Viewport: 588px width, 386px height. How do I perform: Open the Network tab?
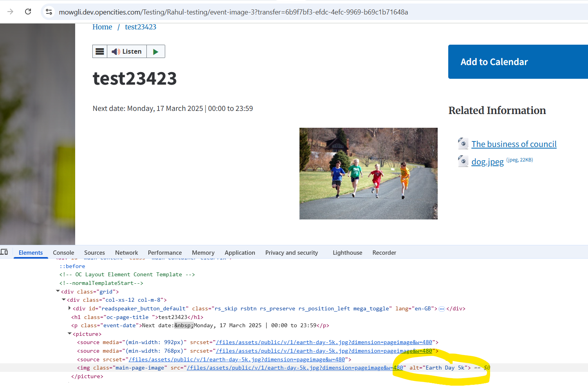coord(126,253)
